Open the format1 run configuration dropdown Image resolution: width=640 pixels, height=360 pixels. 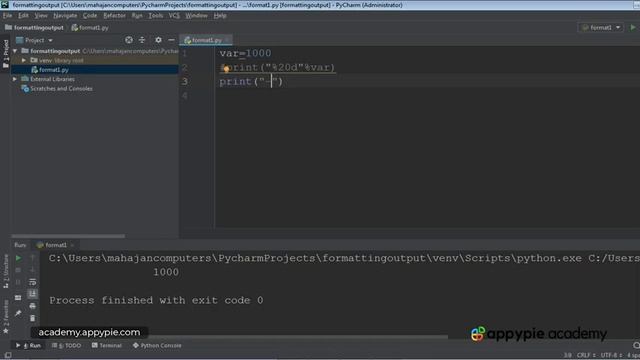601,27
